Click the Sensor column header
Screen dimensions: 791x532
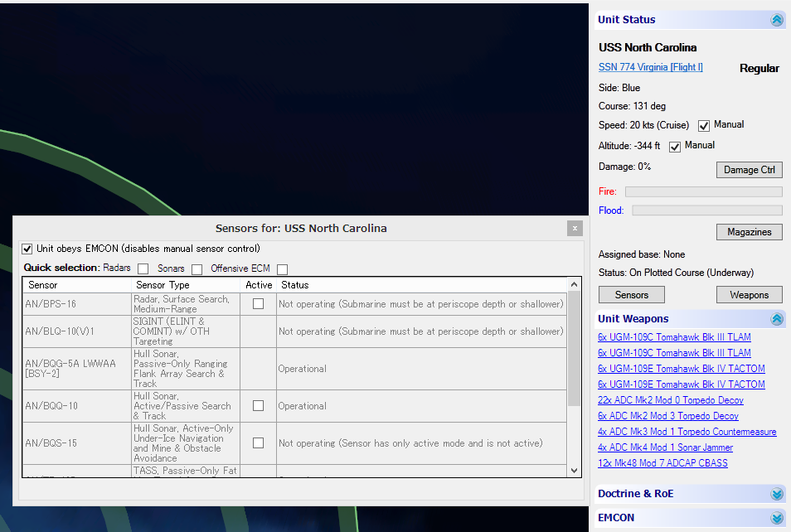coord(77,285)
